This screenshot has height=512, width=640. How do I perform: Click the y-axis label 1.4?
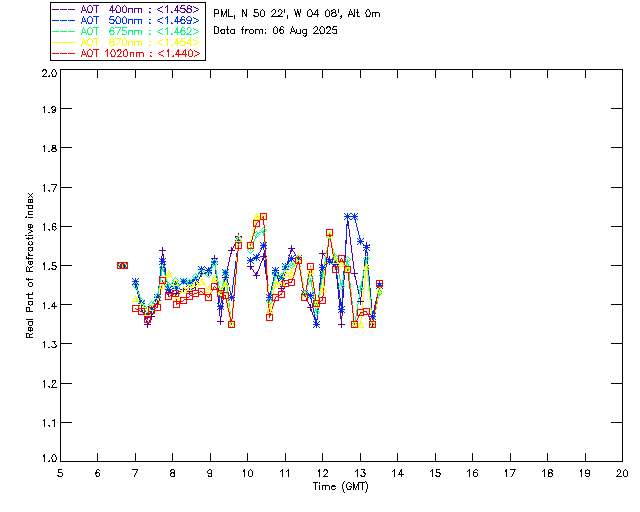49,305
